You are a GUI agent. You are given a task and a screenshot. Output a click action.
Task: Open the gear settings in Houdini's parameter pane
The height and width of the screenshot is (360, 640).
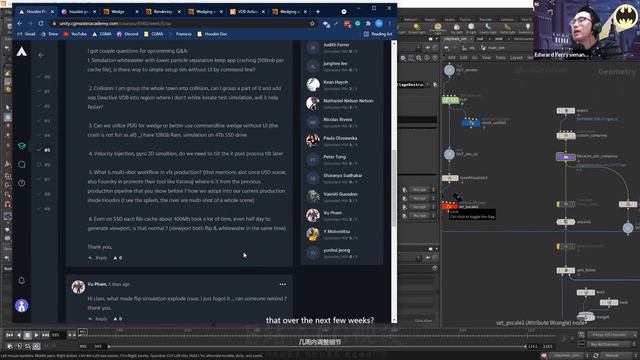(x=403, y=58)
